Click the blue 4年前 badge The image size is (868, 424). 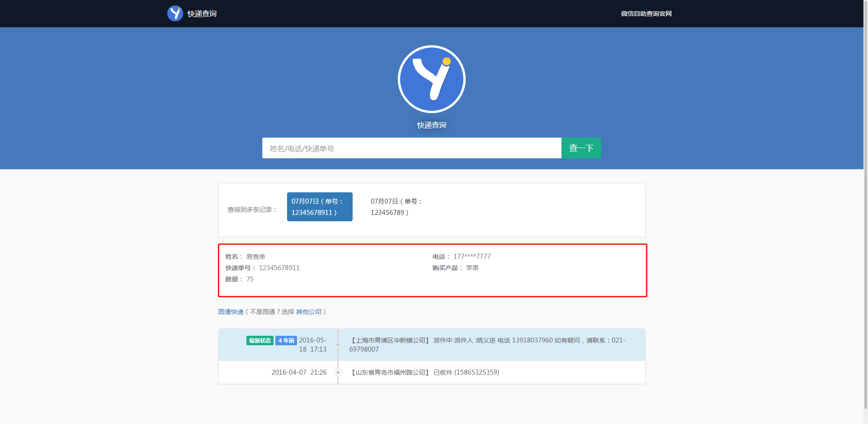[286, 341]
